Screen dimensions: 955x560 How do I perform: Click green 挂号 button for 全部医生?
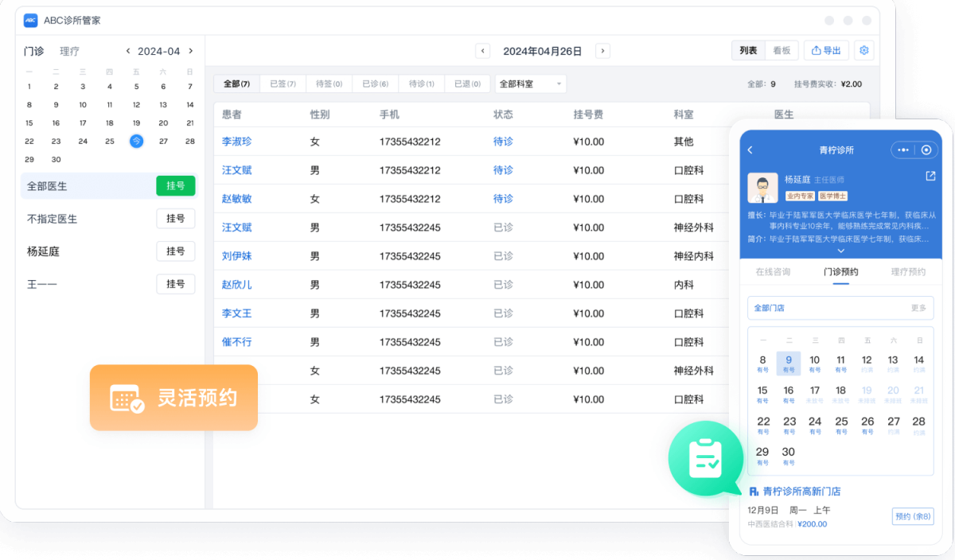tap(175, 186)
